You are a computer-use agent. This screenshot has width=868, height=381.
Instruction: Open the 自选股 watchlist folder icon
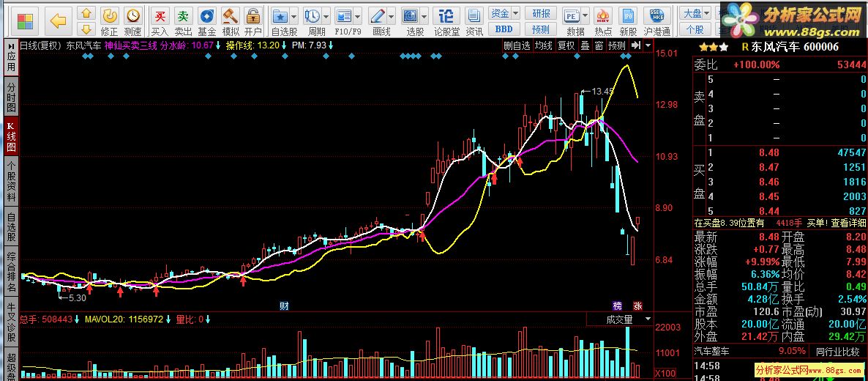click(280, 15)
